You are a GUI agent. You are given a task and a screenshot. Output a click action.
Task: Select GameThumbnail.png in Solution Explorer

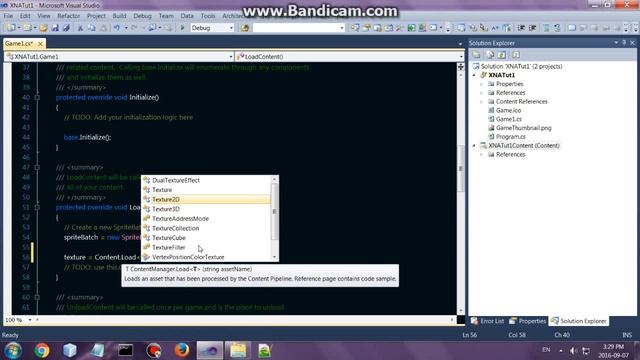[x=523, y=128]
